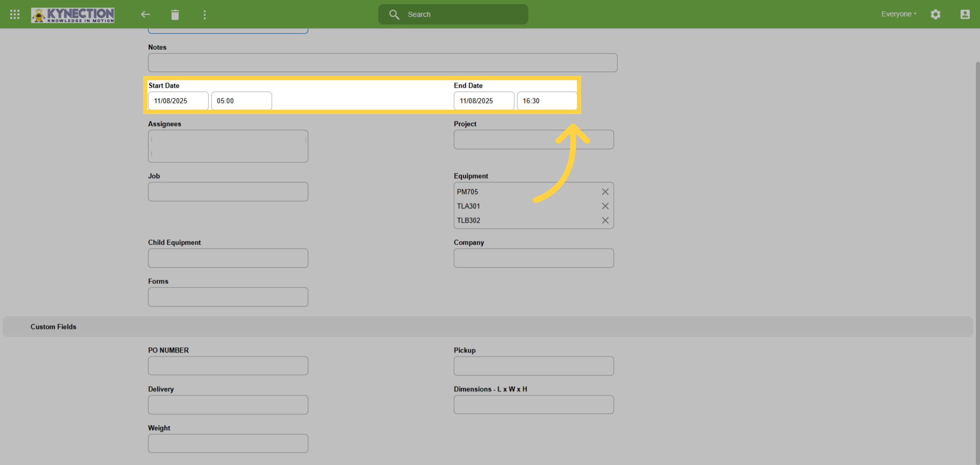Go back using the left arrow

click(145, 15)
